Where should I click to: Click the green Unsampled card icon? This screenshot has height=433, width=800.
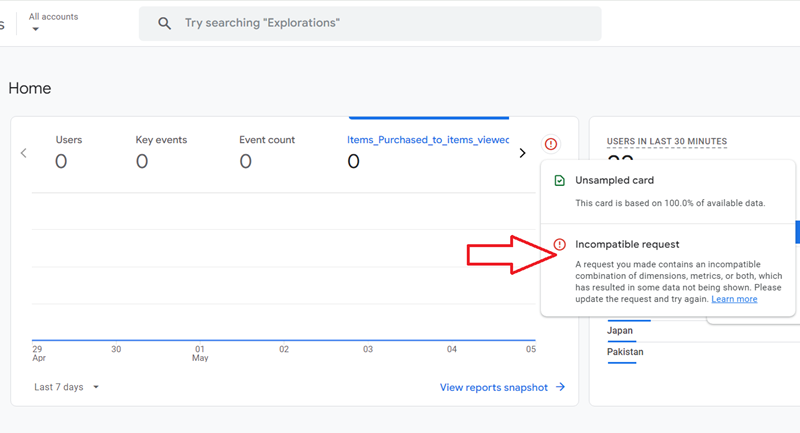tap(560, 181)
